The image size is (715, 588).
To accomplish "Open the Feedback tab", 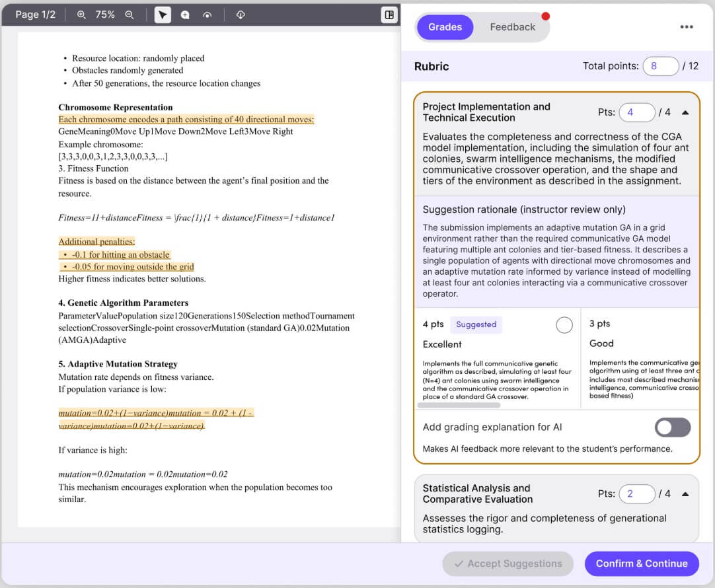I will click(512, 27).
